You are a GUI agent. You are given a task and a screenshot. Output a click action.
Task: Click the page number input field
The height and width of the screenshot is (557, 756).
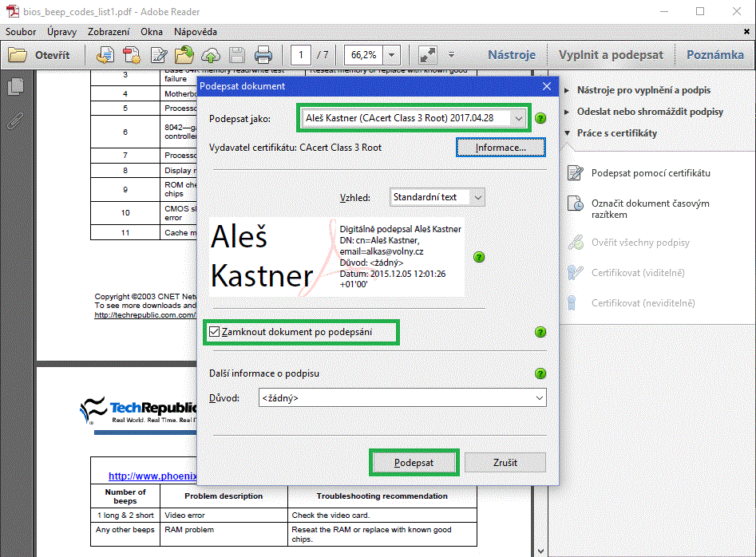pos(301,55)
